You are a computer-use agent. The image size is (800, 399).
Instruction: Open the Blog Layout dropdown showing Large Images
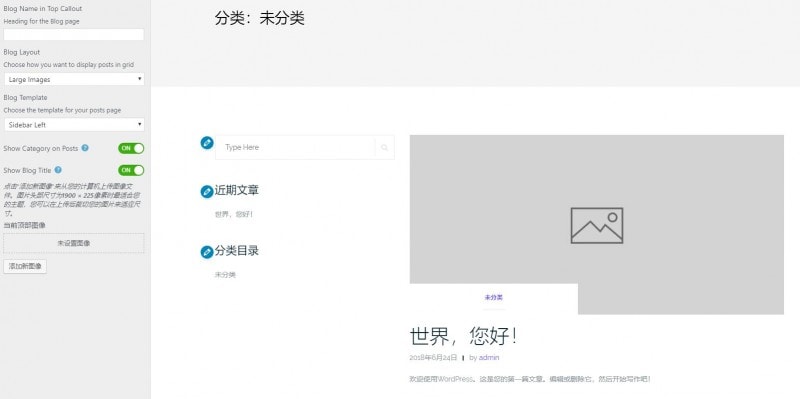click(x=74, y=80)
